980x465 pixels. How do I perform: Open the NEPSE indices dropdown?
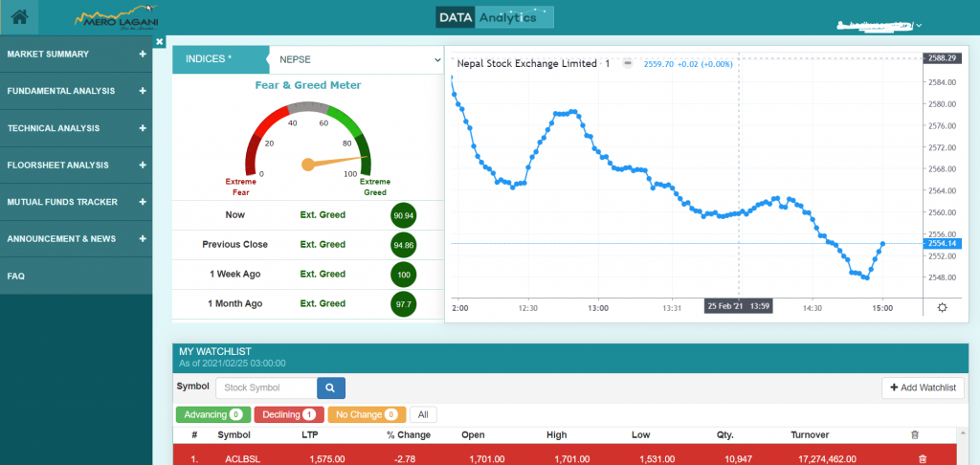click(357, 59)
